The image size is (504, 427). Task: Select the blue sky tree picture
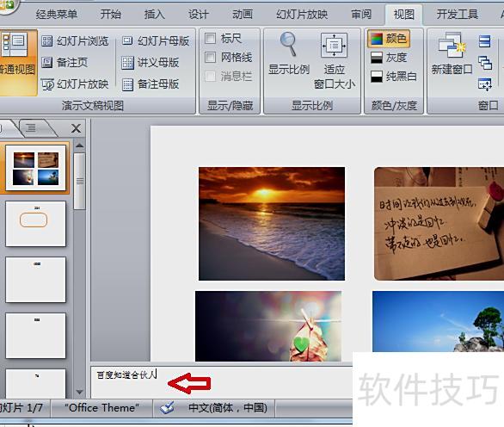pyautogui.click(x=438, y=321)
